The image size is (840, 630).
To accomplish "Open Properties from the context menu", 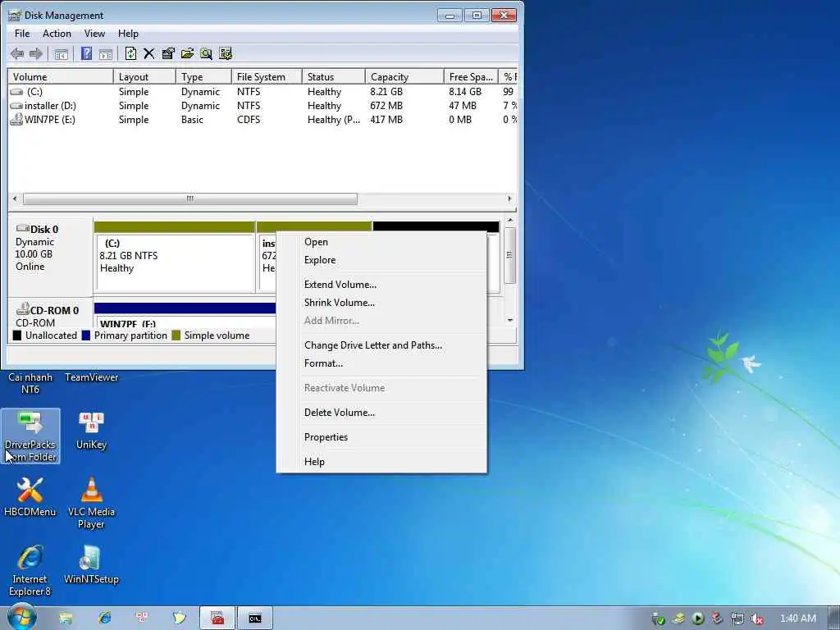I will click(x=381, y=437).
